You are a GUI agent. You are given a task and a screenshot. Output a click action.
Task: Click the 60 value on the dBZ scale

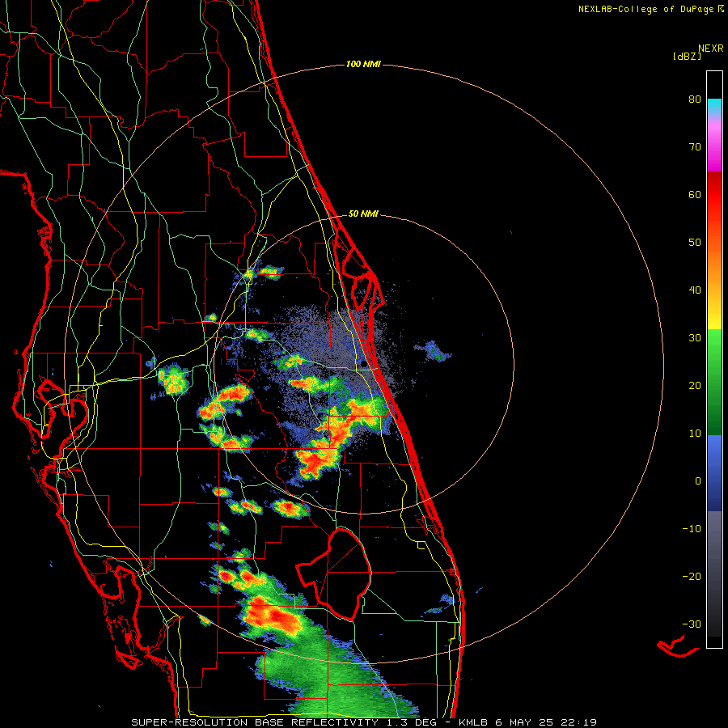pos(695,194)
